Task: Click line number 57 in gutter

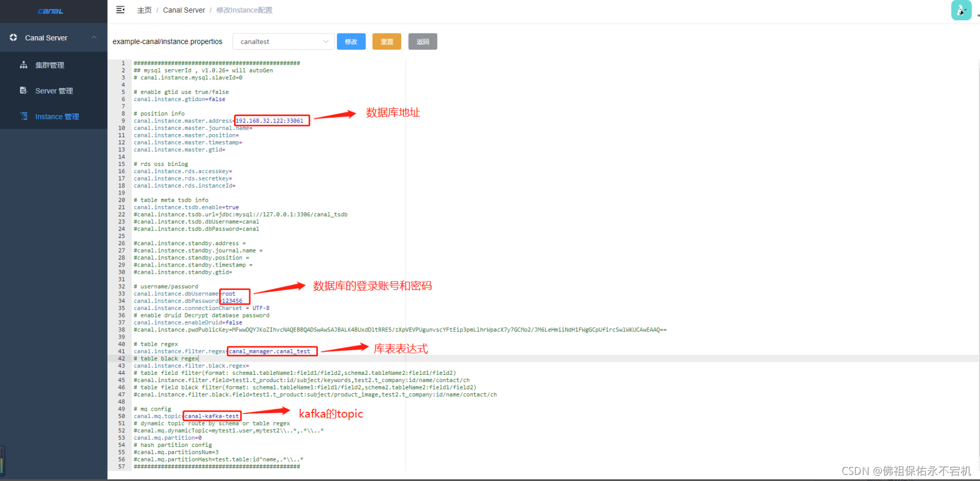Action: pos(121,466)
